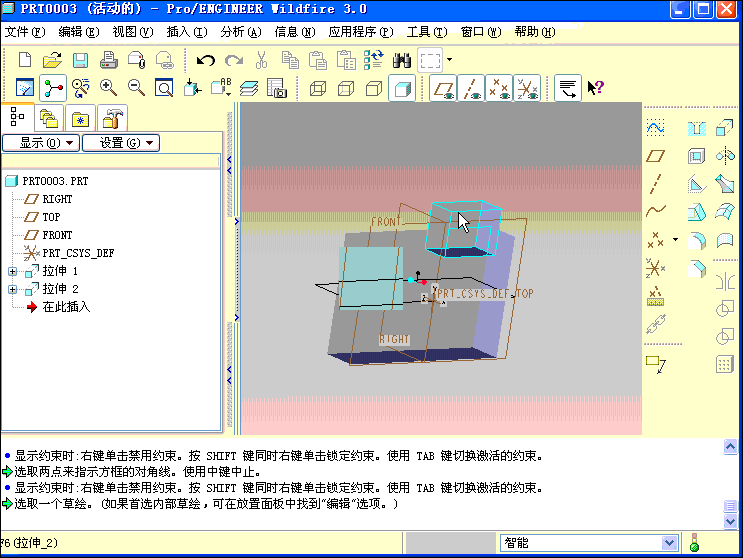Click the regenerate model icon

[x=374, y=60]
